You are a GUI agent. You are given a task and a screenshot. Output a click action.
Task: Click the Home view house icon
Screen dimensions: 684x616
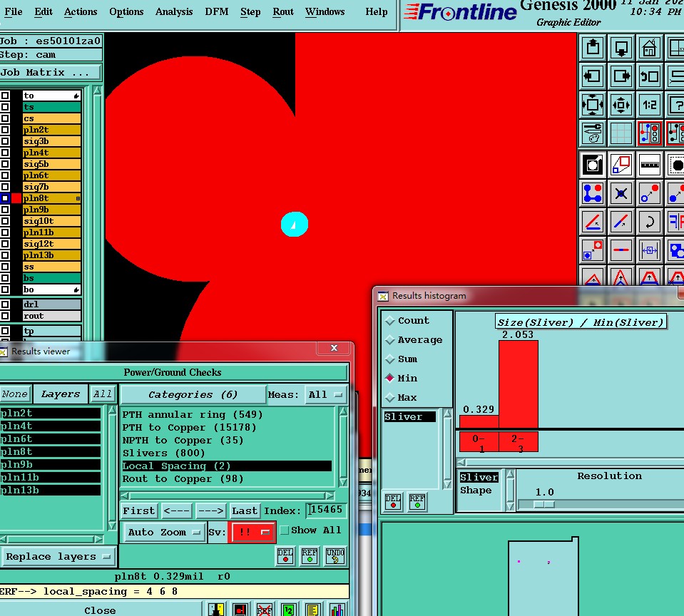[650, 48]
